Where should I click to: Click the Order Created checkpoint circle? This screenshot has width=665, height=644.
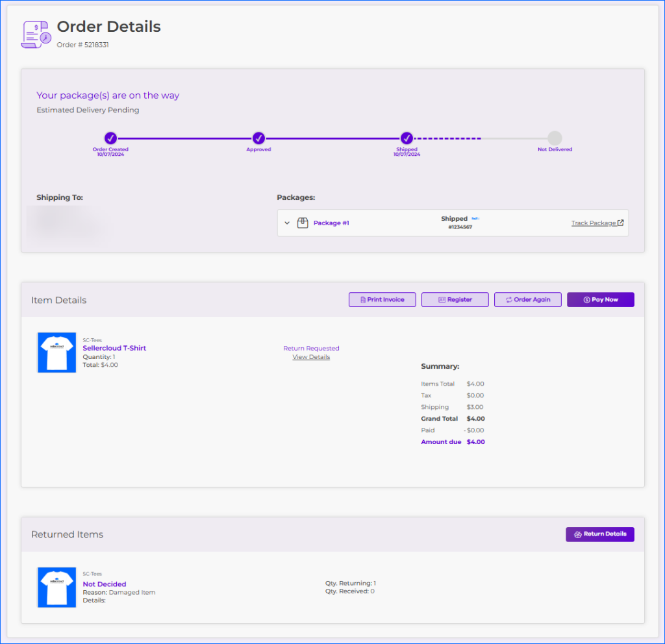click(x=110, y=138)
